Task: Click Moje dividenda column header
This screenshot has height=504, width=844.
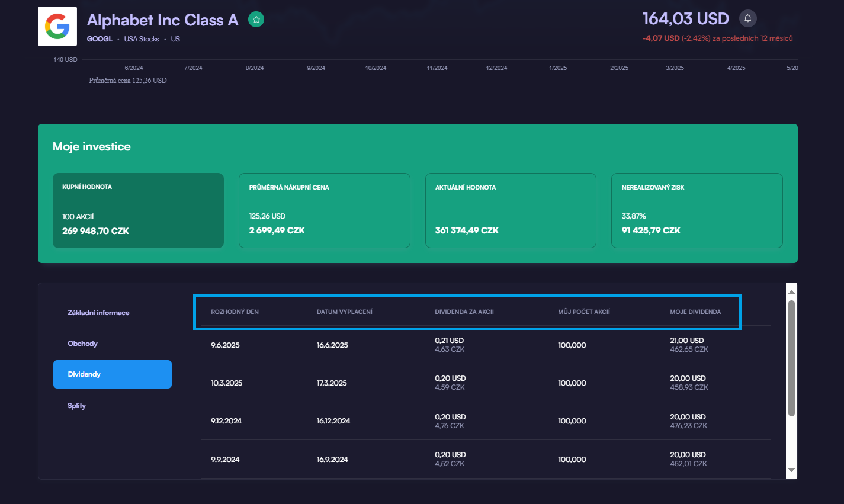Action: point(695,312)
